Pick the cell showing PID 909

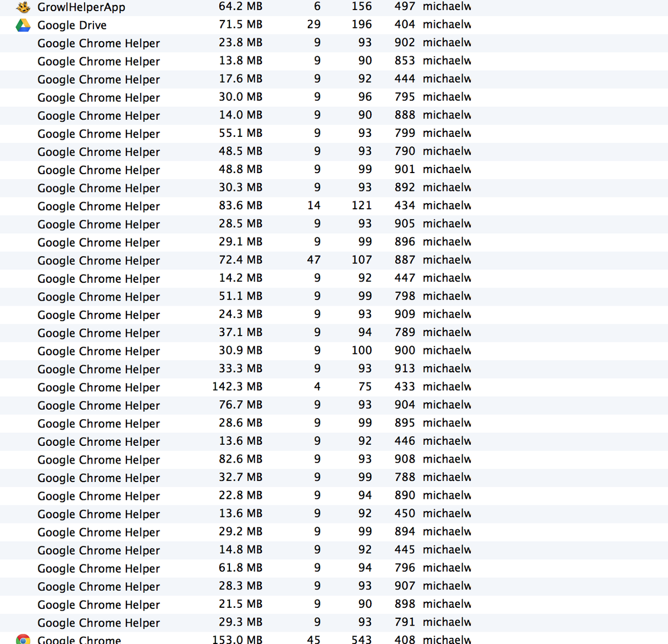click(x=405, y=314)
